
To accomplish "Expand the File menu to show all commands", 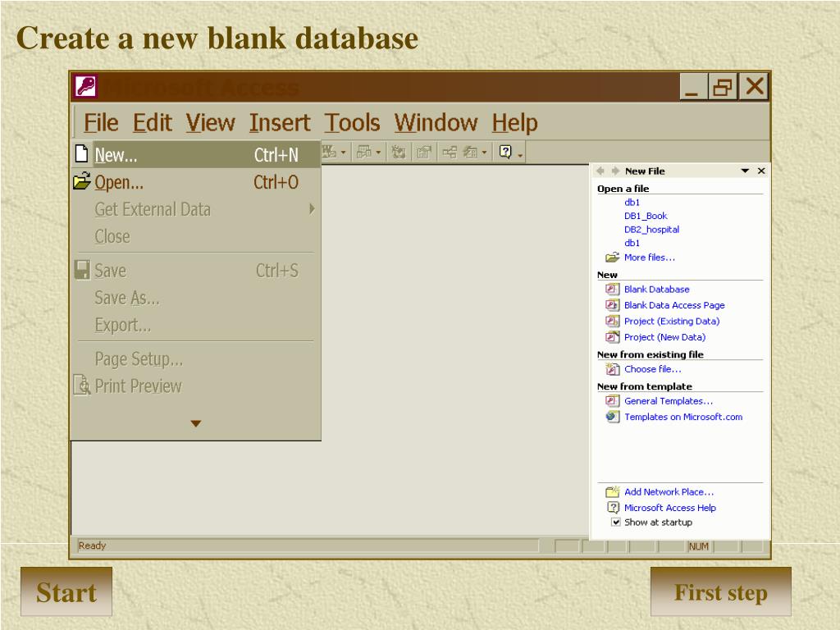I will pyautogui.click(x=196, y=424).
